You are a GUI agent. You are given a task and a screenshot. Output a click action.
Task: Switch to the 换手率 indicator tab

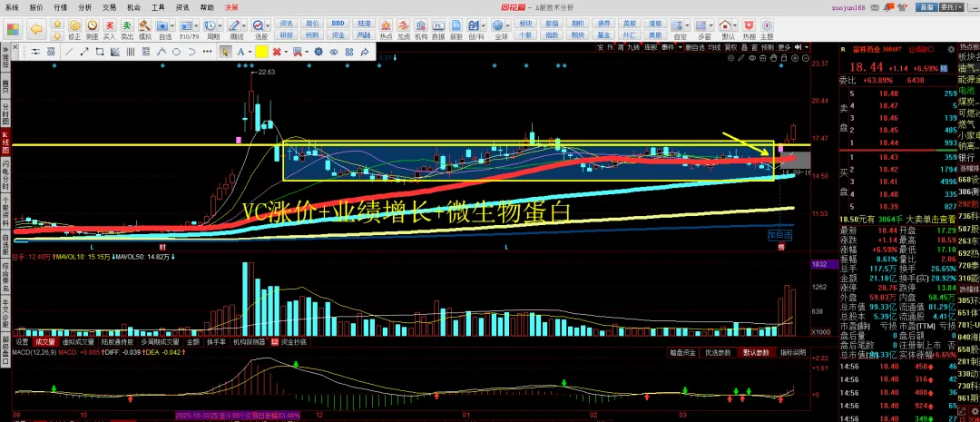[x=216, y=342]
